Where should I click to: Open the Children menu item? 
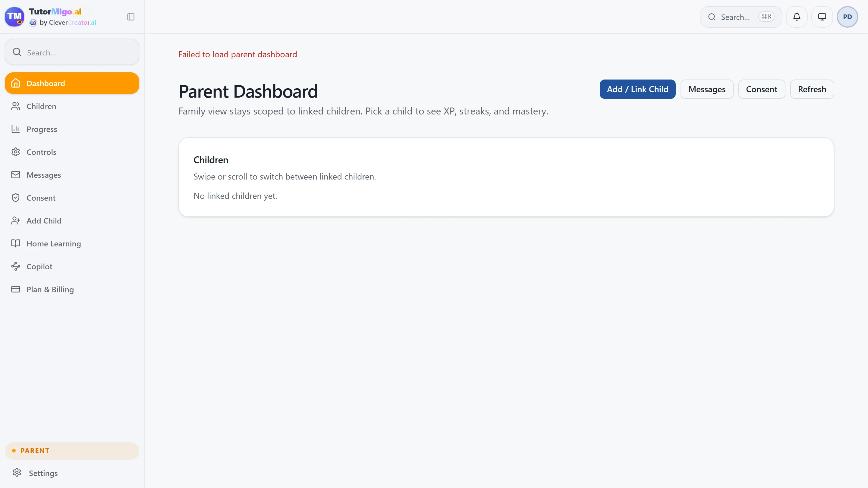coord(72,106)
